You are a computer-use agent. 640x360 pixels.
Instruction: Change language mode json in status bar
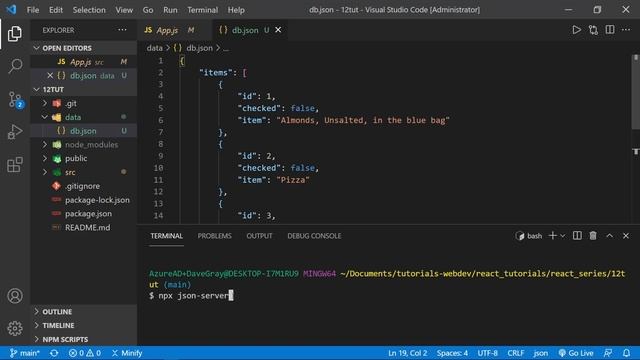pos(541,353)
